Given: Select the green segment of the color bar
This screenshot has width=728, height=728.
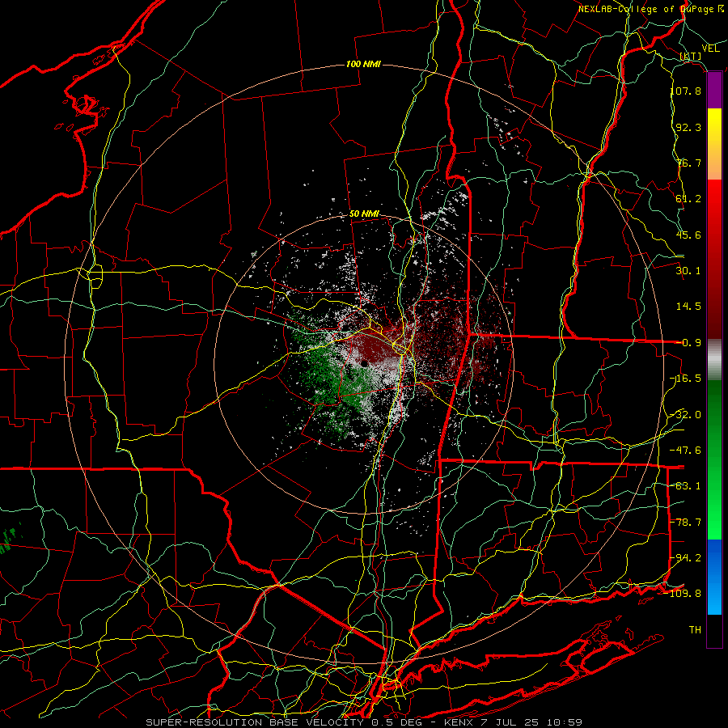Looking at the screenshot, I should [714, 459].
